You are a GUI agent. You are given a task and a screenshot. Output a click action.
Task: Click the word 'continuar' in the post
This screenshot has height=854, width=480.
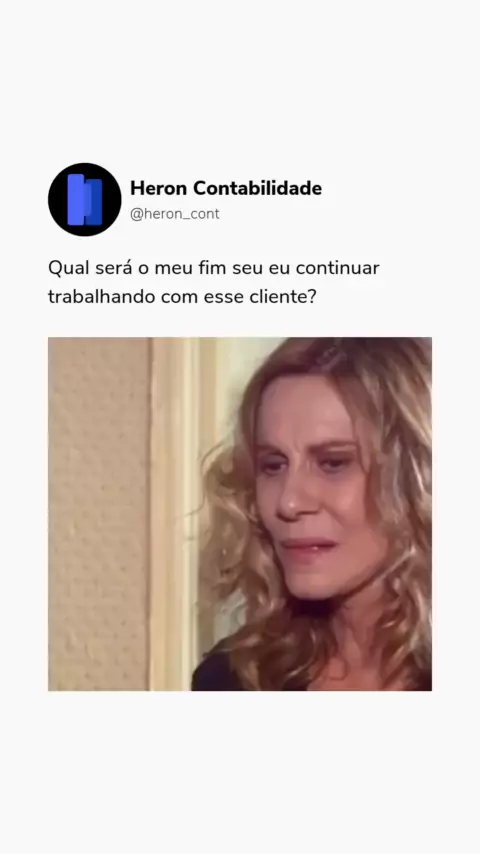click(x=338, y=269)
